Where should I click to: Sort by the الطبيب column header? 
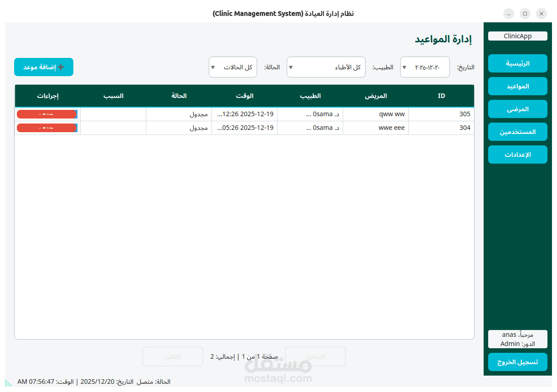click(310, 96)
